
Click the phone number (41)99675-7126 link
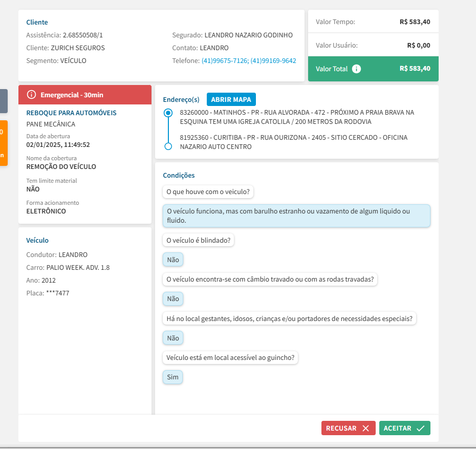(x=224, y=60)
